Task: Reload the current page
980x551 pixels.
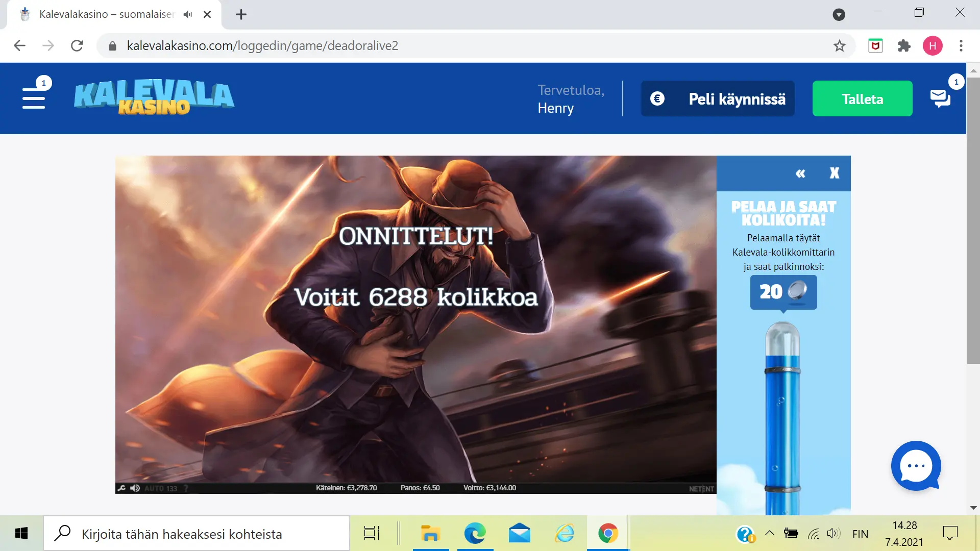Action: coord(77,46)
